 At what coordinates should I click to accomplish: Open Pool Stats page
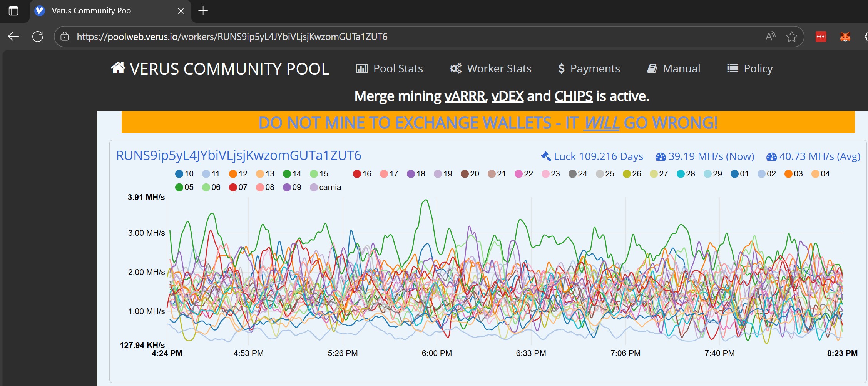tap(390, 68)
